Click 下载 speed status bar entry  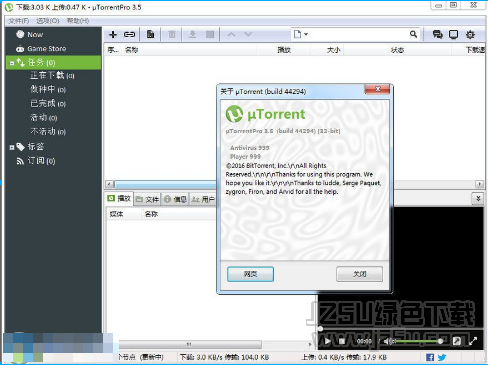tap(224, 357)
